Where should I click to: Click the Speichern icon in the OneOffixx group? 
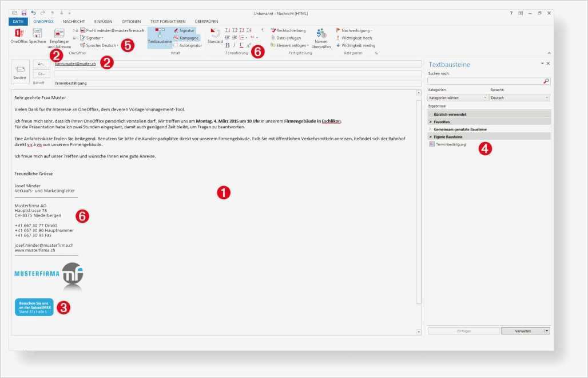point(37,36)
